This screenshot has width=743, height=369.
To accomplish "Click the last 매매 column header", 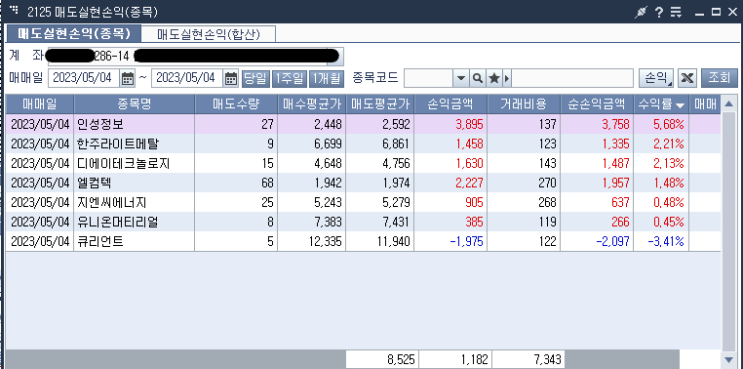I will (x=705, y=104).
